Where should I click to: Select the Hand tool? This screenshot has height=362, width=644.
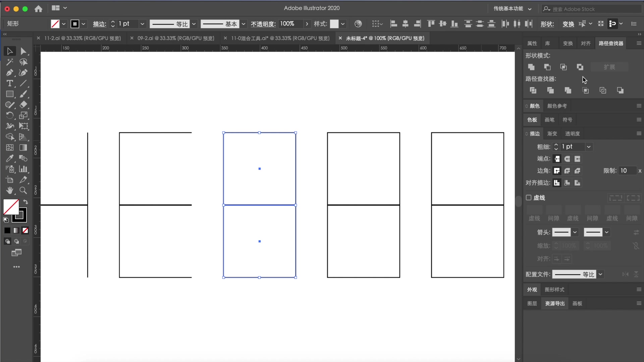[10, 190]
